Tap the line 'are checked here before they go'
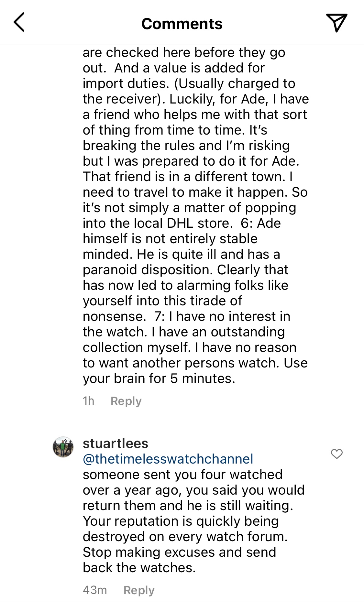The height and width of the screenshot is (602, 364). [184, 52]
